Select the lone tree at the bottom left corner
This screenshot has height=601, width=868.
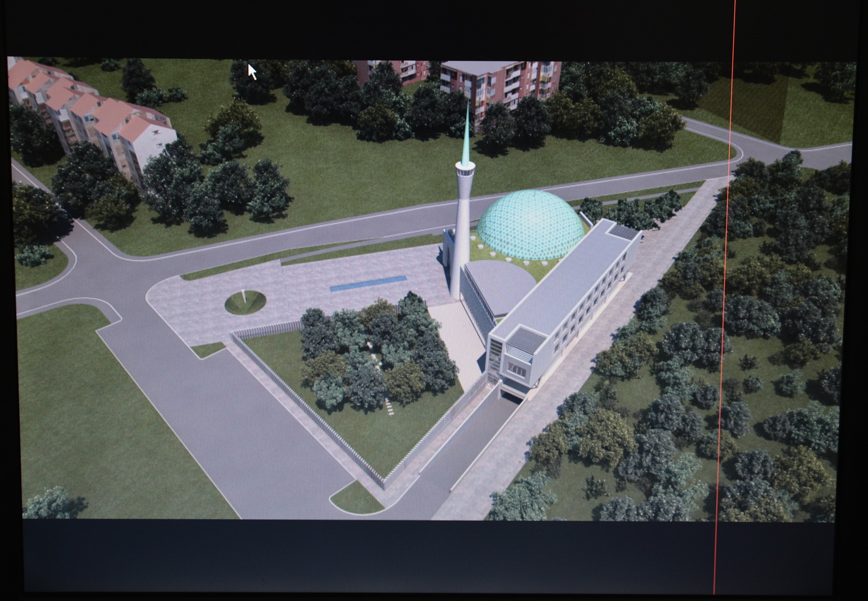click(53, 503)
